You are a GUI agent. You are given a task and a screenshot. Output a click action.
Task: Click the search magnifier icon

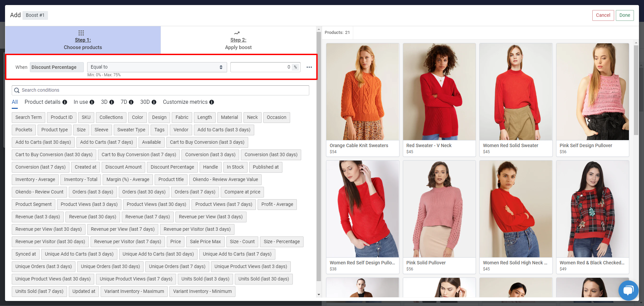click(x=17, y=90)
